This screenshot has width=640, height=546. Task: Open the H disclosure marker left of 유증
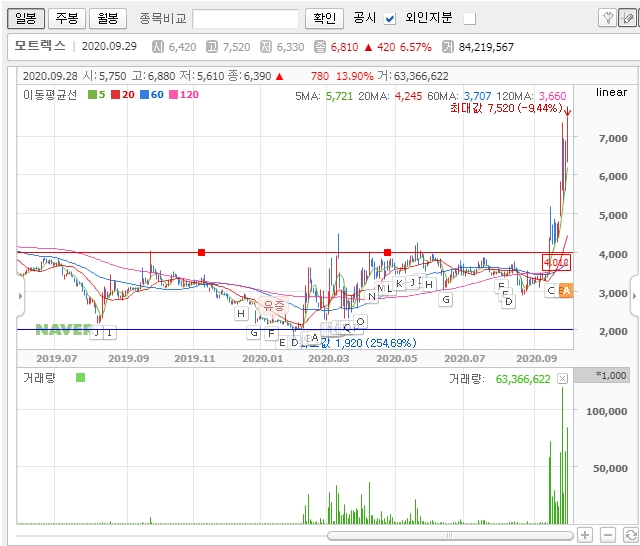pos(241,313)
